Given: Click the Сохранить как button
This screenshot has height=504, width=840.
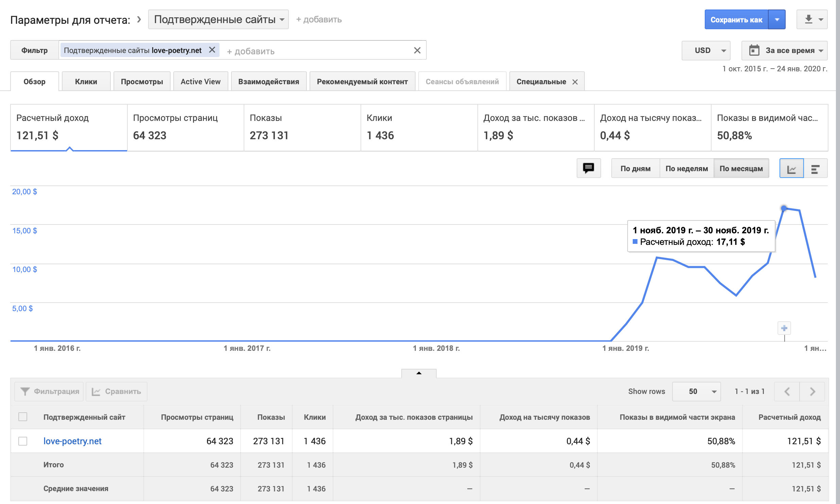Looking at the screenshot, I should coord(736,20).
